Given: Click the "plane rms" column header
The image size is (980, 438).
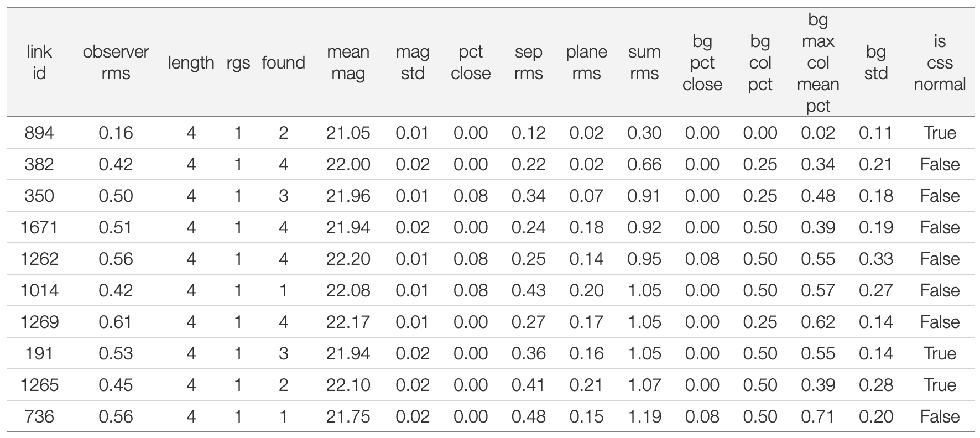Looking at the screenshot, I should point(586,62).
